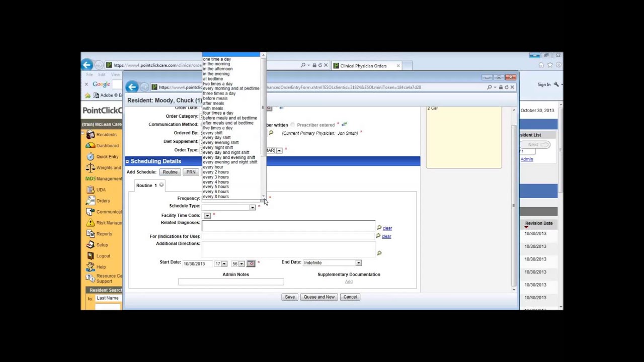The image size is (644, 362).
Task: Open the Start Date hour dropdown
Action: click(224, 264)
